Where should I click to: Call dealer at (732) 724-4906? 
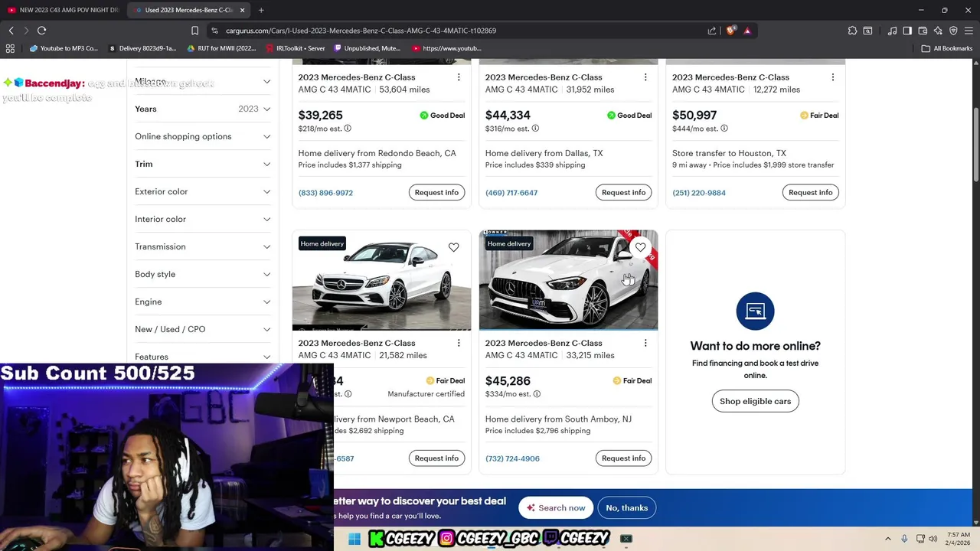click(512, 458)
